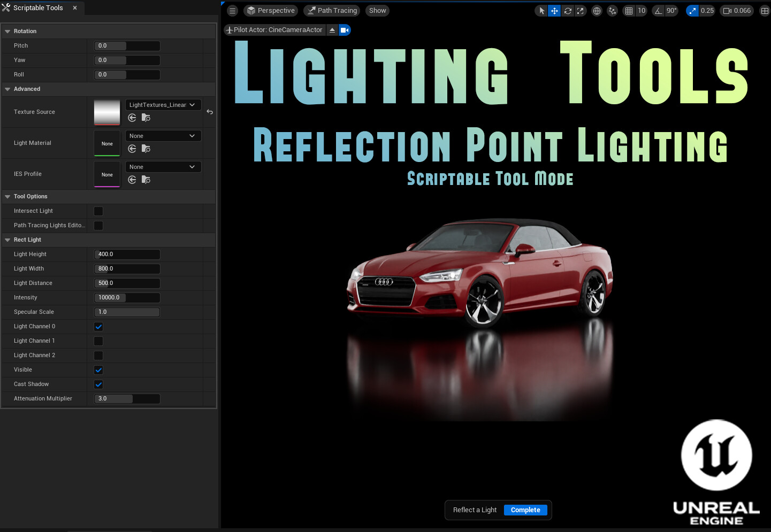The height and width of the screenshot is (532, 771).
Task: Open the IES Profile None dropdown
Action: click(163, 167)
